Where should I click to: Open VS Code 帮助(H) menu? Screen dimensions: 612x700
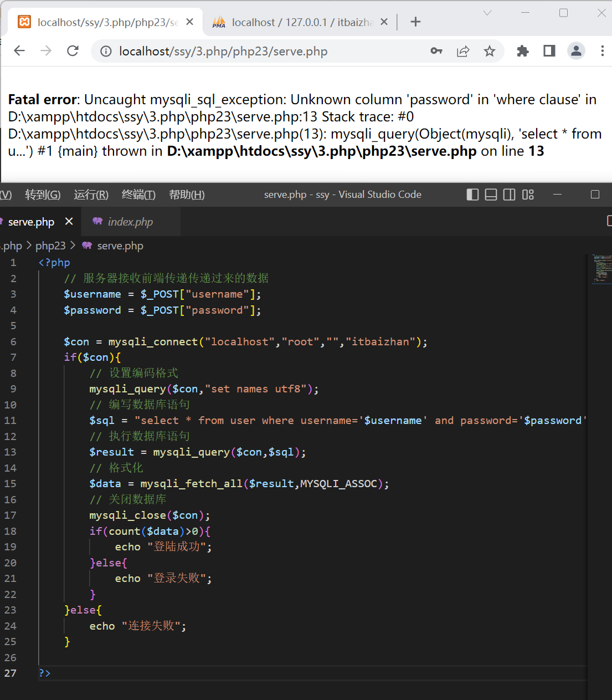click(187, 195)
